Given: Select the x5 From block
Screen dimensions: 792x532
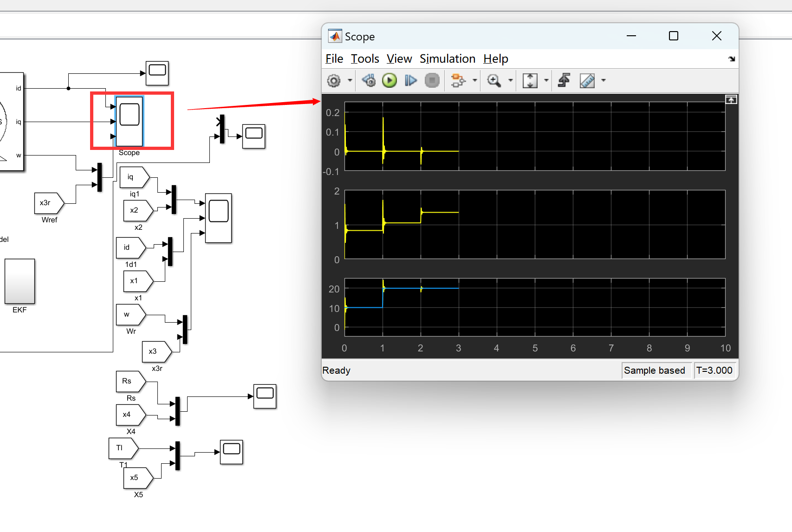Looking at the screenshot, I should [138, 478].
